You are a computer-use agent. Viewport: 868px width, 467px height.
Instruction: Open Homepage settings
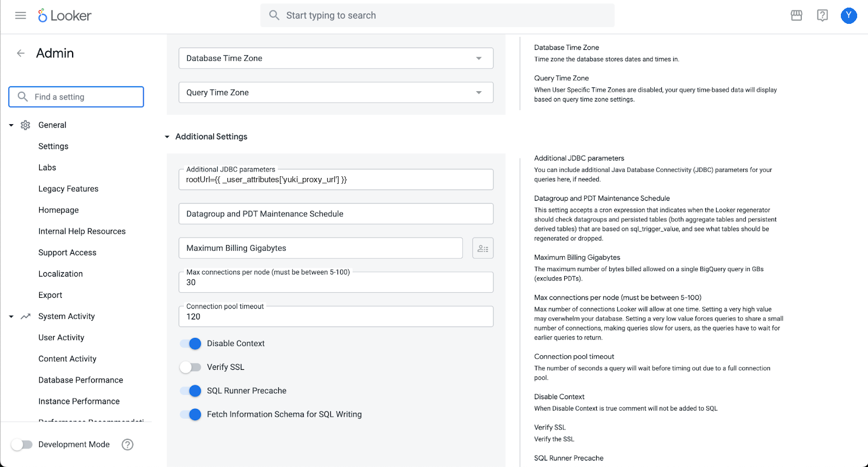(x=59, y=210)
